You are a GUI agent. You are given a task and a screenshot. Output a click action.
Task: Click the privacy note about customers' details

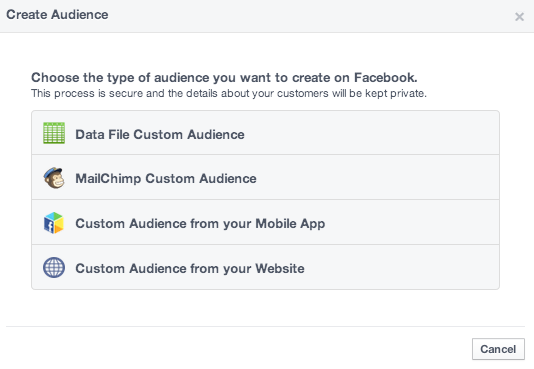click(x=229, y=93)
